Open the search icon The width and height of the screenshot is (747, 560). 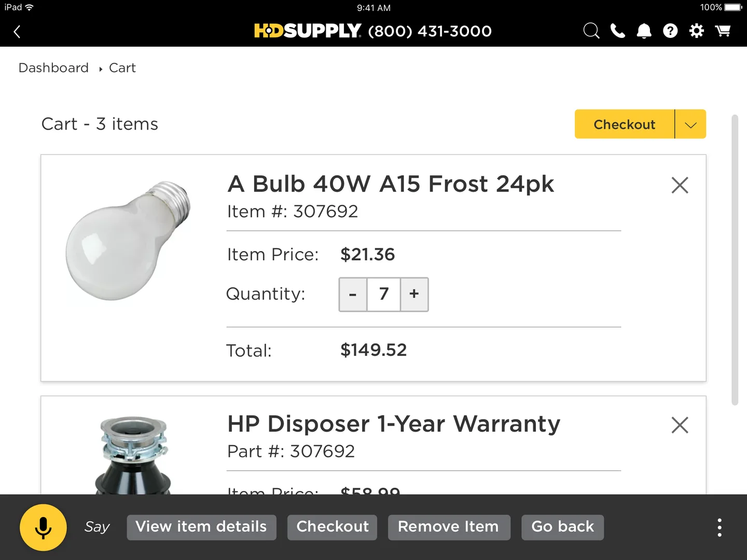click(591, 31)
